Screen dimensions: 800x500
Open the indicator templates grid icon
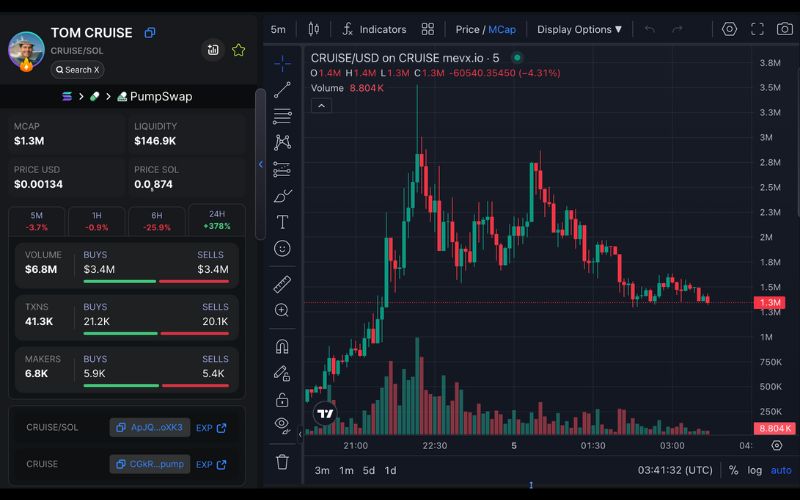pos(428,29)
